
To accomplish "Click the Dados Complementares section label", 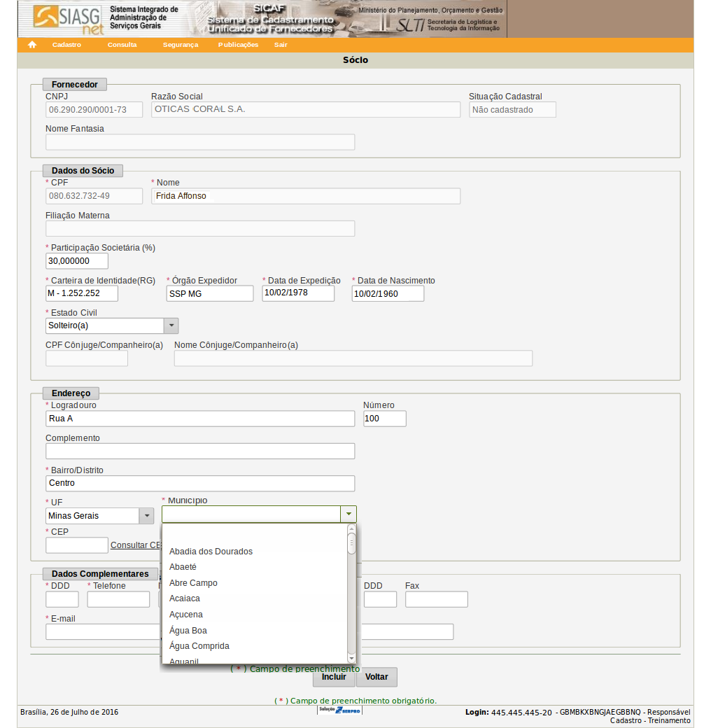I will [100, 574].
